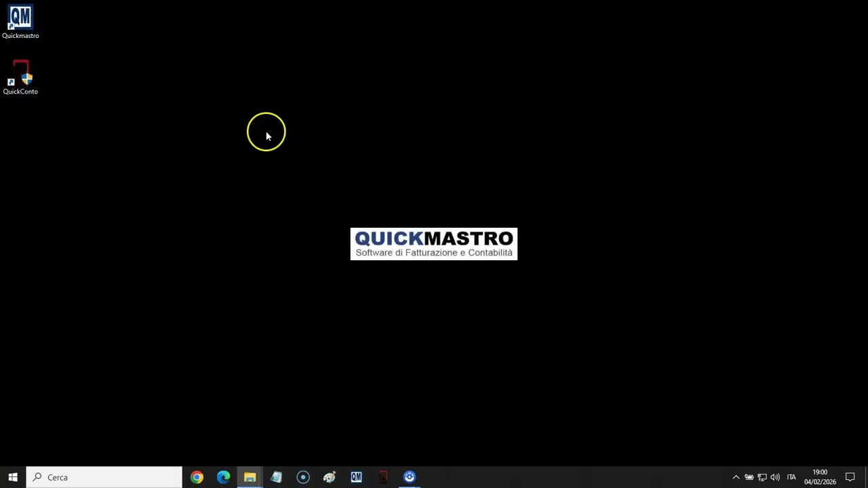Open the QM Quickmastro icon in the taskbar
The width and height of the screenshot is (868, 488).
pyautogui.click(x=356, y=477)
